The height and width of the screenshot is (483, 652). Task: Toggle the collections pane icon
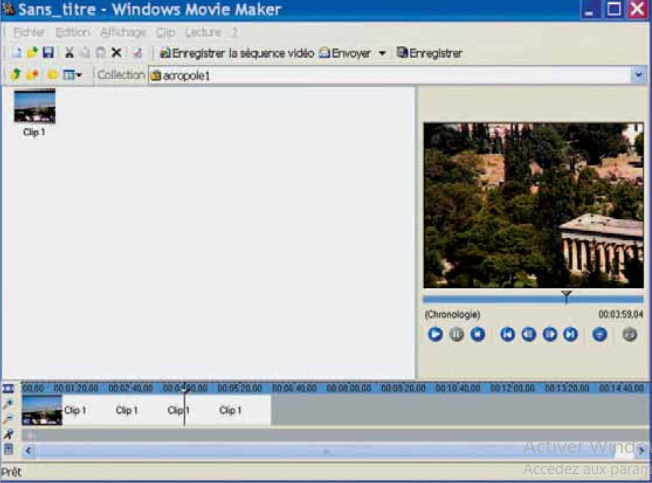pyautogui.click(x=53, y=75)
